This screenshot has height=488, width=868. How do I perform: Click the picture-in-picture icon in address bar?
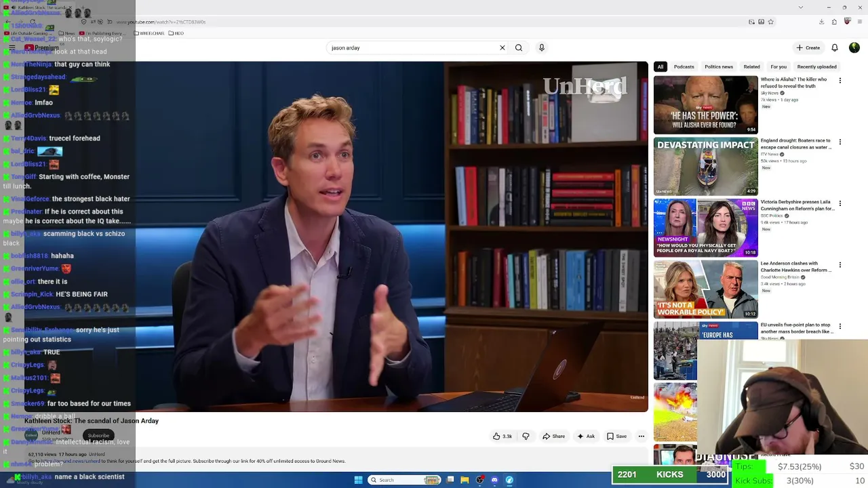click(x=751, y=22)
